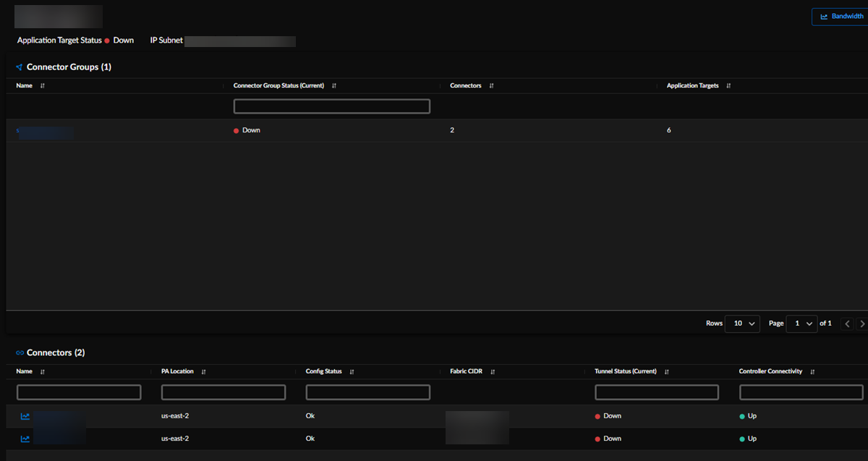Go to previous page arrow

pyautogui.click(x=847, y=323)
